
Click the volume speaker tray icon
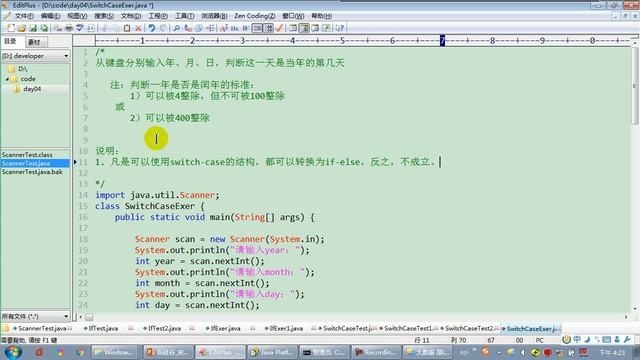(523, 352)
